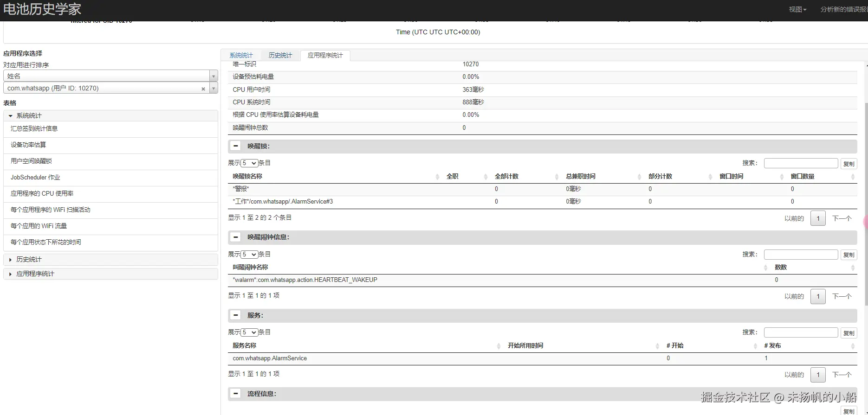Sort by 全部计数 column
The image size is (868, 415).
pyautogui.click(x=526, y=176)
